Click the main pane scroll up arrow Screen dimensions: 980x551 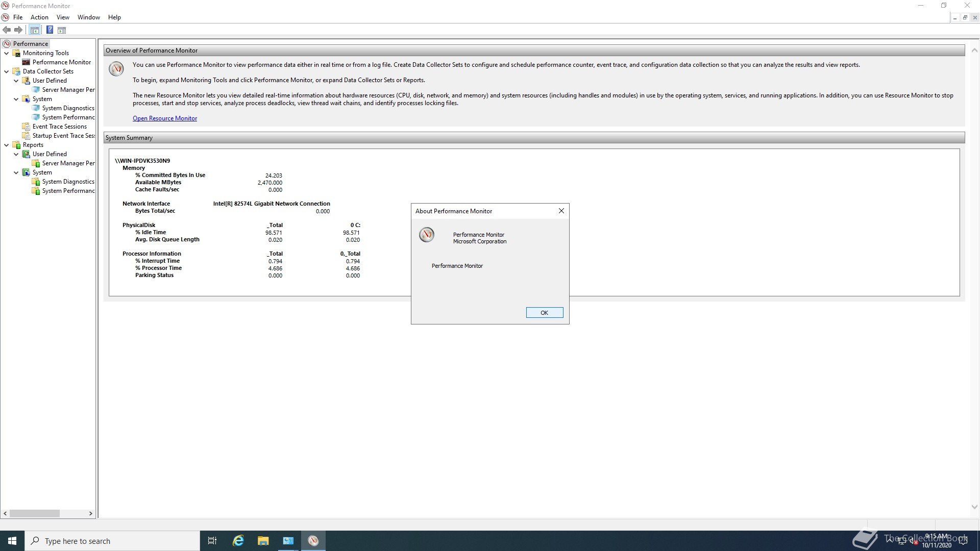coord(974,51)
